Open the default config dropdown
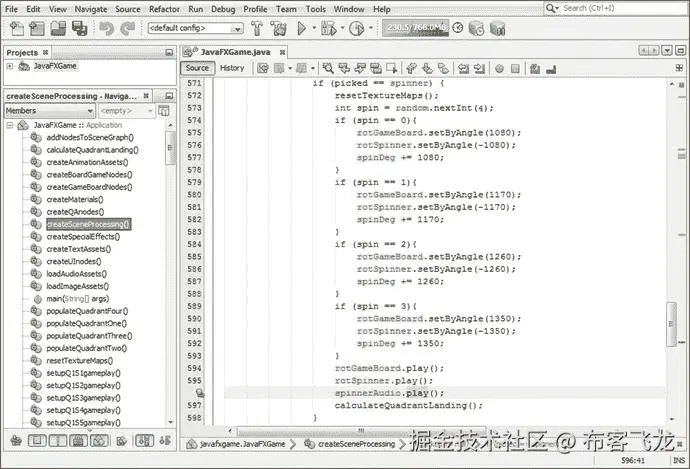Screen dimensions: 690x469 tap(195, 28)
